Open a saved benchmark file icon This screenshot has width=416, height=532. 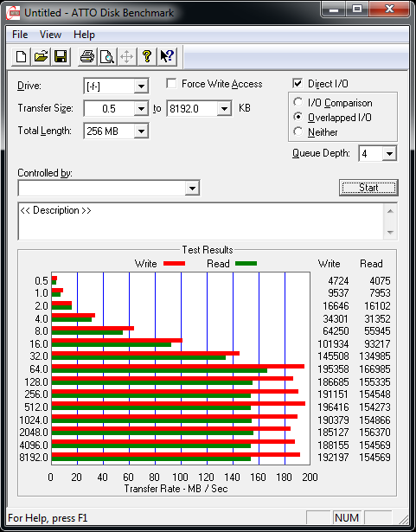click(x=41, y=56)
